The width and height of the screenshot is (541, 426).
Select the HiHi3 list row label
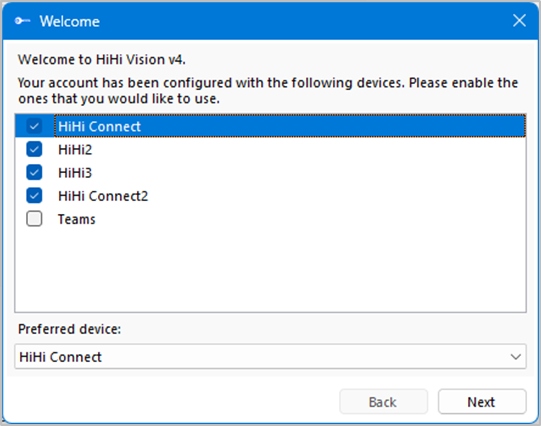click(x=75, y=173)
